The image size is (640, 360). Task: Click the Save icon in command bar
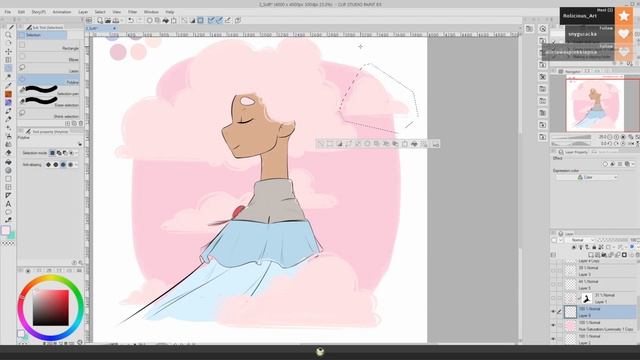coord(116,20)
